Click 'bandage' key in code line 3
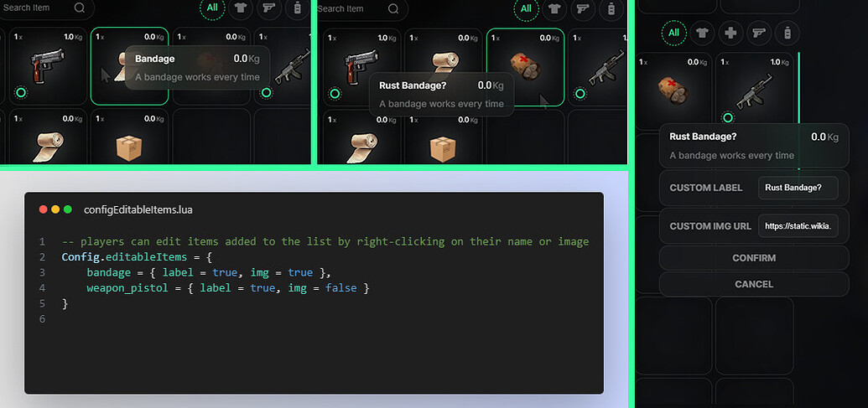This screenshot has height=408, width=868. click(x=108, y=272)
